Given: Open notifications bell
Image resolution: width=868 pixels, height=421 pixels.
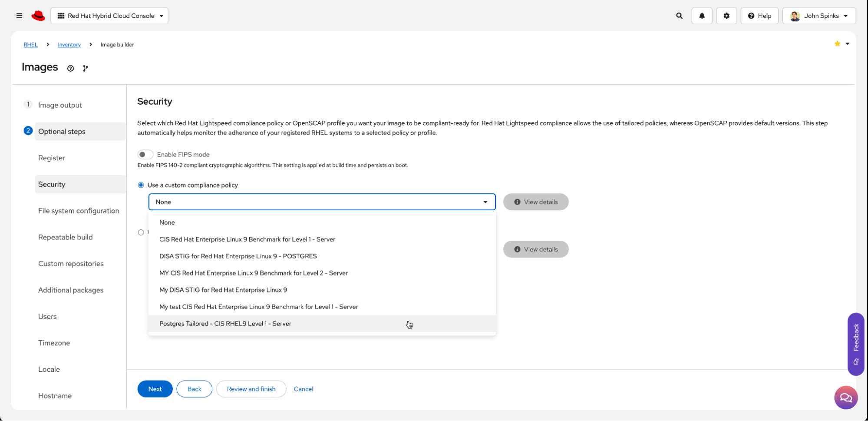Looking at the screenshot, I should click(702, 16).
